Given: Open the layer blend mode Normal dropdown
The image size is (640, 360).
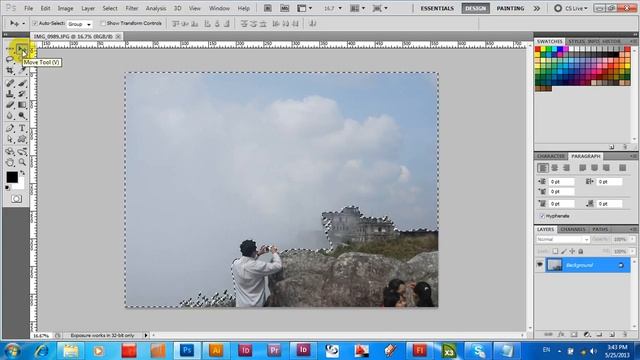Looking at the screenshot, I should click(563, 240).
